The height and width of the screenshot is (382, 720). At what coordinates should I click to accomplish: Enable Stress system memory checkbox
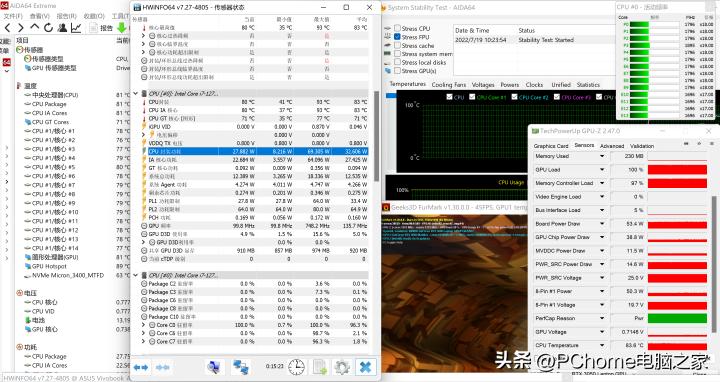pyautogui.click(x=397, y=54)
